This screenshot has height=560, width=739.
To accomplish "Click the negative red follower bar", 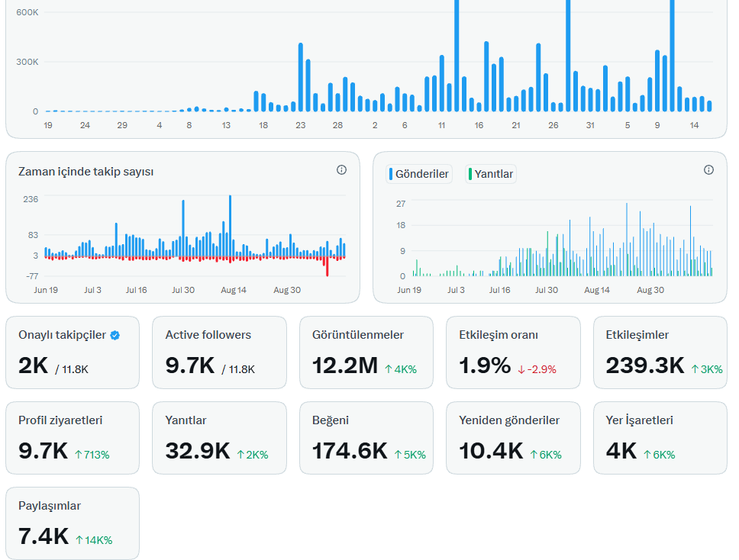I will tap(327, 266).
